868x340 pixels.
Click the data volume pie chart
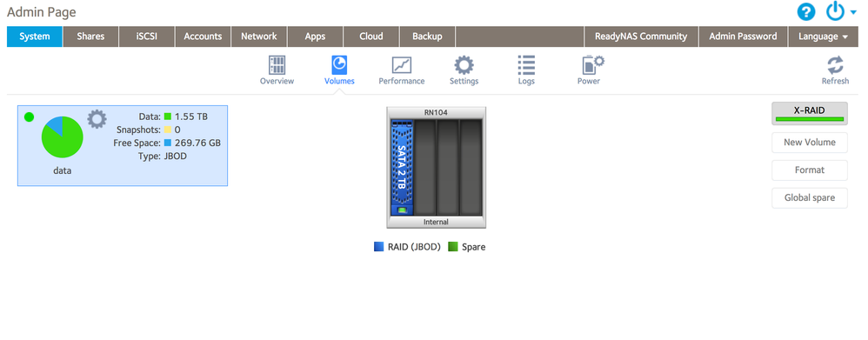[x=63, y=137]
